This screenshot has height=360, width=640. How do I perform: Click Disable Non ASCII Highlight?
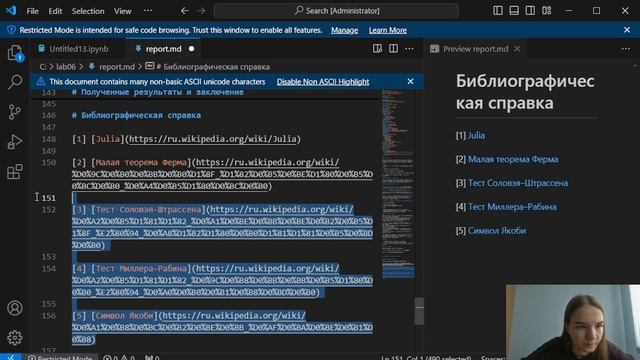[x=323, y=82]
